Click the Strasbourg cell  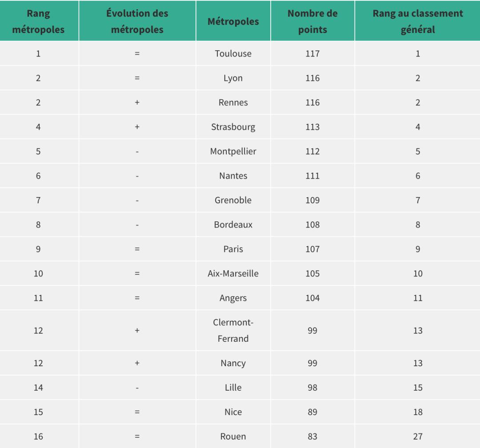(x=233, y=127)
